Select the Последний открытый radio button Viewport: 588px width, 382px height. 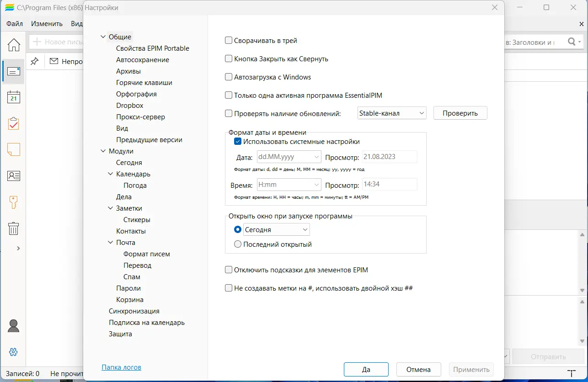(238, 244)
